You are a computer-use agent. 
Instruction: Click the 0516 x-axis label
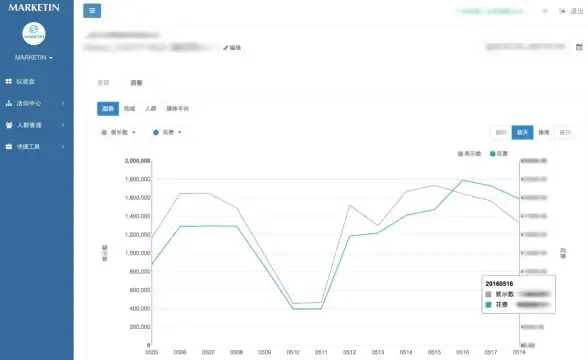[462, 352]
